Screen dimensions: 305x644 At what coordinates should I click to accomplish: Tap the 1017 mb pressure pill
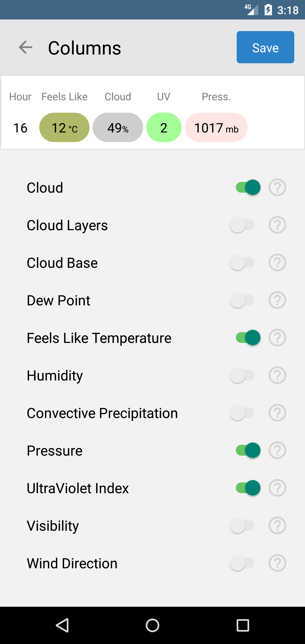216,128
